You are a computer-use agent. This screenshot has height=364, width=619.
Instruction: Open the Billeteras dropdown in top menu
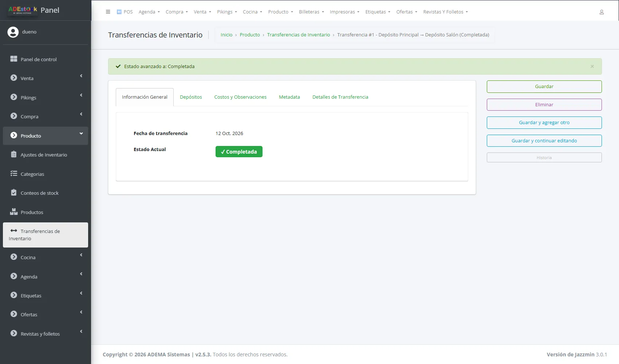coord(311,12)
